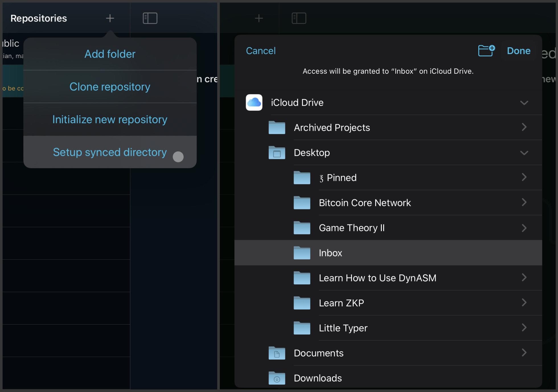Choose Clone repository from the menu
This screenshot has width=558, height=392.
click(110, 87)
